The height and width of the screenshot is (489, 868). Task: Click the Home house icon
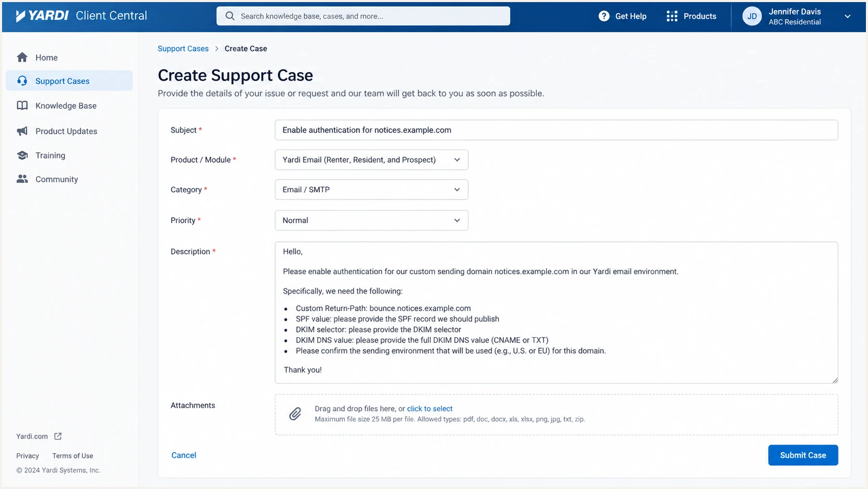pyautogui.click(x=22, y=57)
